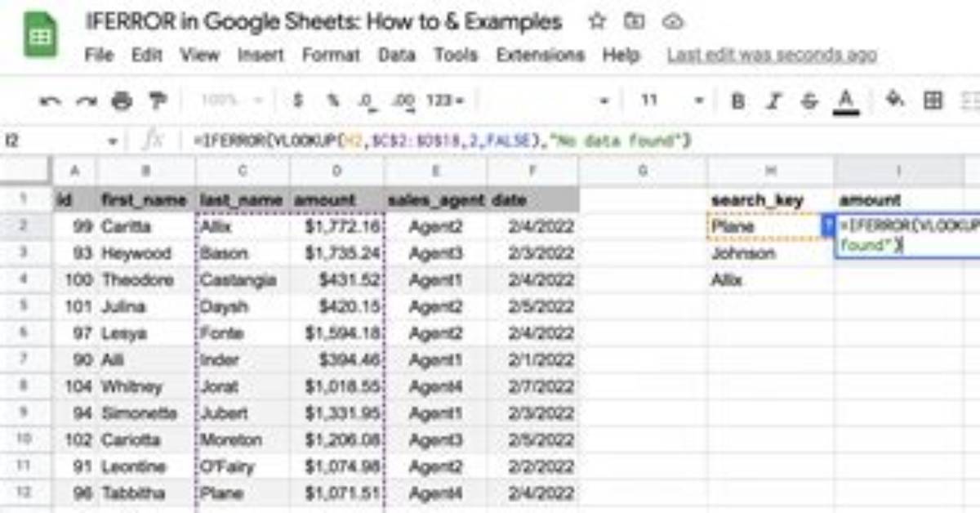Select the cell containing 'Theodore'
Screen dimensions: 980x513
146,279
